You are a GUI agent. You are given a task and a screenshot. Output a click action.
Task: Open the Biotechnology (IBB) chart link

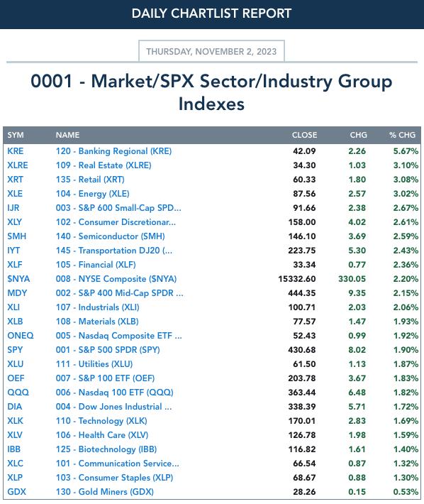tap(106, 449)
